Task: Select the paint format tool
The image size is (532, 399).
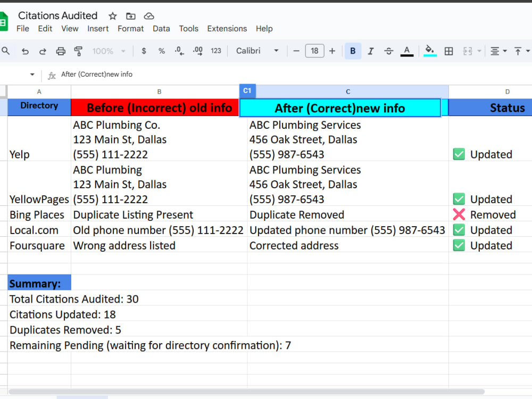Action: pos(78,51)
